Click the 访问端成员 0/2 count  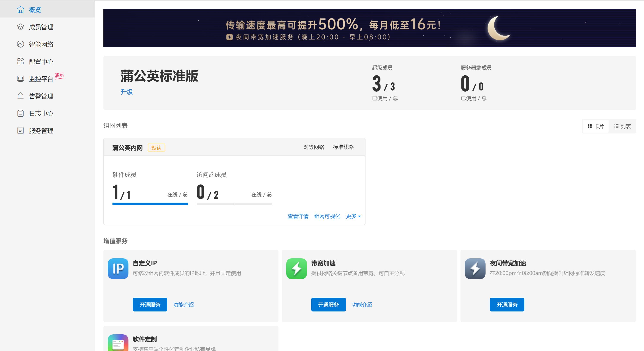coord(207,192)
